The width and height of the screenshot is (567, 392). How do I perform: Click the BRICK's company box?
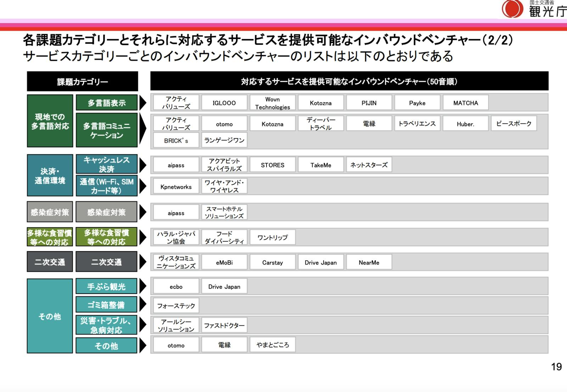pos(176,140)
